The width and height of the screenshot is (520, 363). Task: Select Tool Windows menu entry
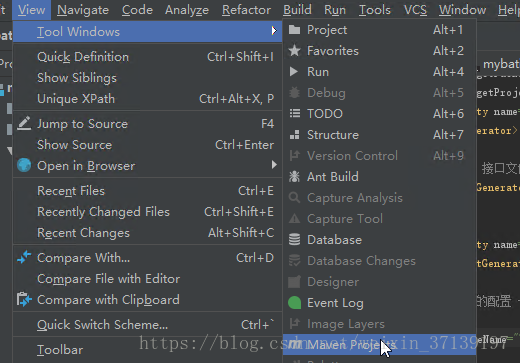tap(147, 32)
